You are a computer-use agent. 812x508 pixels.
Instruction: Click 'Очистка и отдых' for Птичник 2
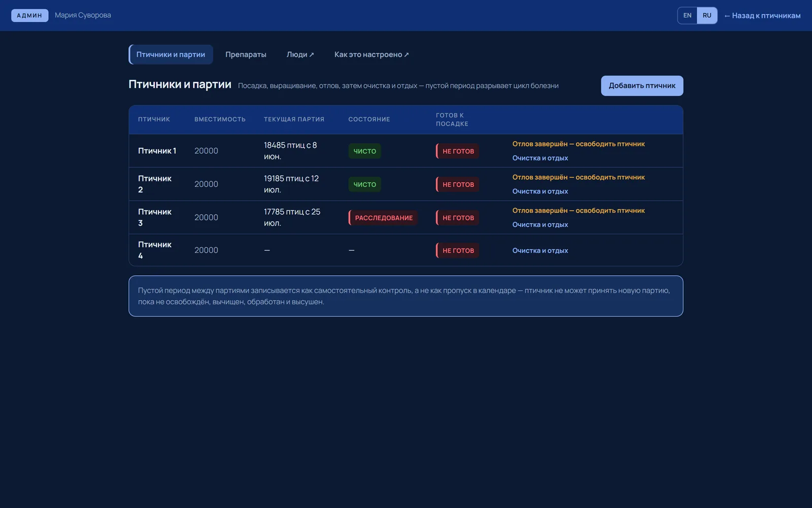click(x=540, y=192)
